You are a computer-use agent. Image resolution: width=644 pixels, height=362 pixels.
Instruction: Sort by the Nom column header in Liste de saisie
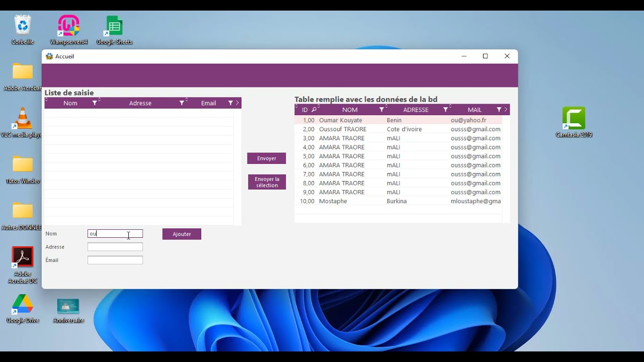pos(70,103)
